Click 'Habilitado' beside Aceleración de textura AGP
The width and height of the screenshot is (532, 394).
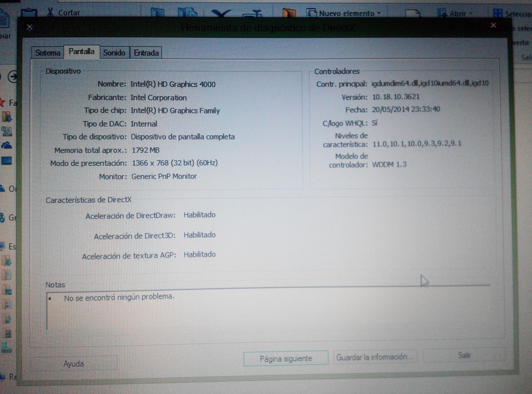[x=199, y=254]
